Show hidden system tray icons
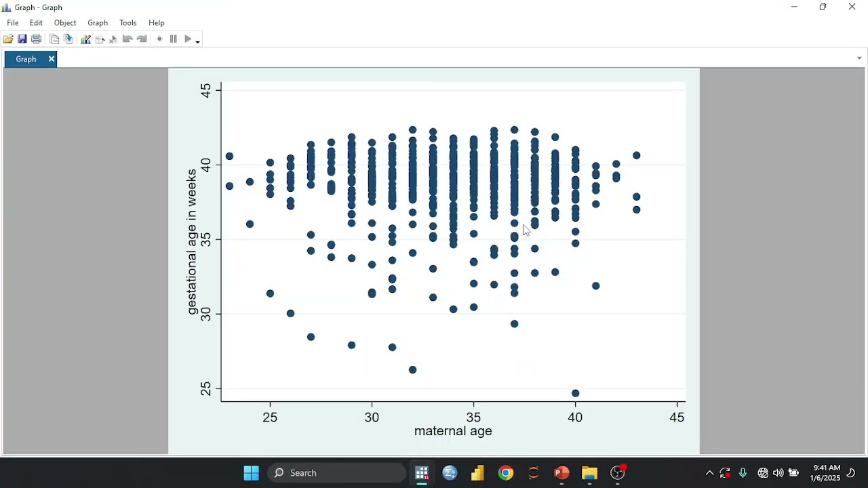868x488 pixels. 709,473
